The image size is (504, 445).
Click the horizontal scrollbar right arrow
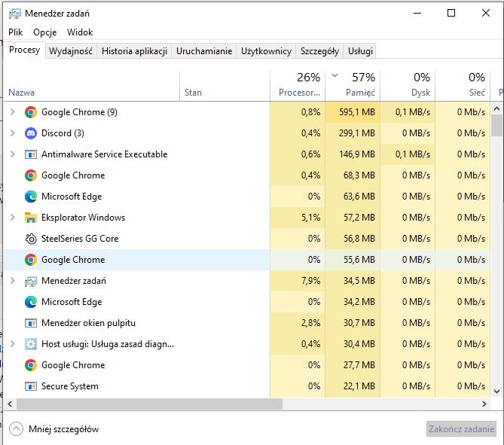click(484, 404)
